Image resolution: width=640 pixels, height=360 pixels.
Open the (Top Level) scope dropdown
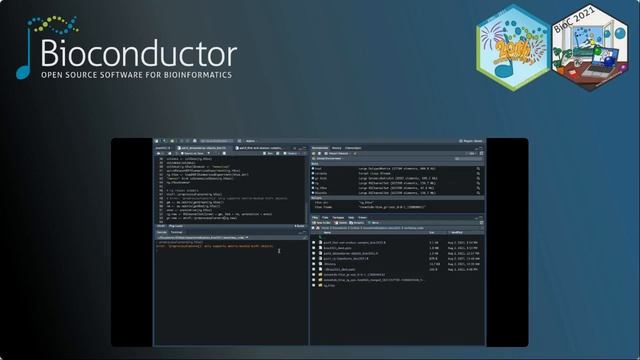pyautogui.click(x=176, y=226)
